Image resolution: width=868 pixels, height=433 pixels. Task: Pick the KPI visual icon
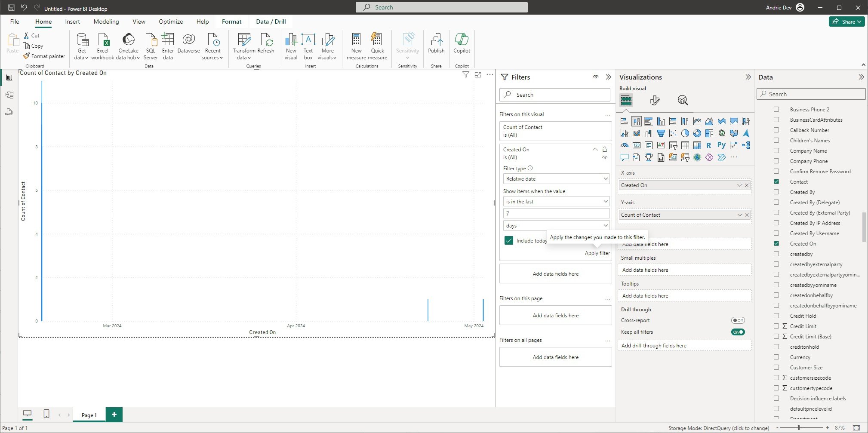pos(661,145)
